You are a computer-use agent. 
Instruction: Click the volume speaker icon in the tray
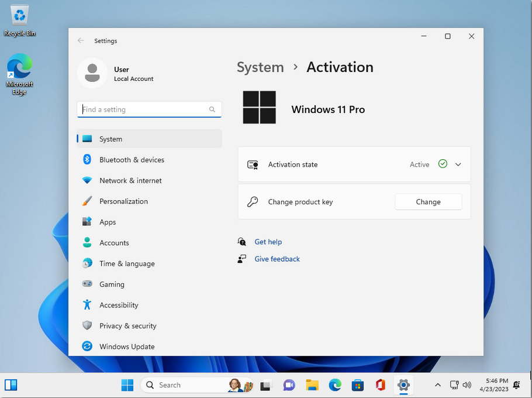click(467, 385)
